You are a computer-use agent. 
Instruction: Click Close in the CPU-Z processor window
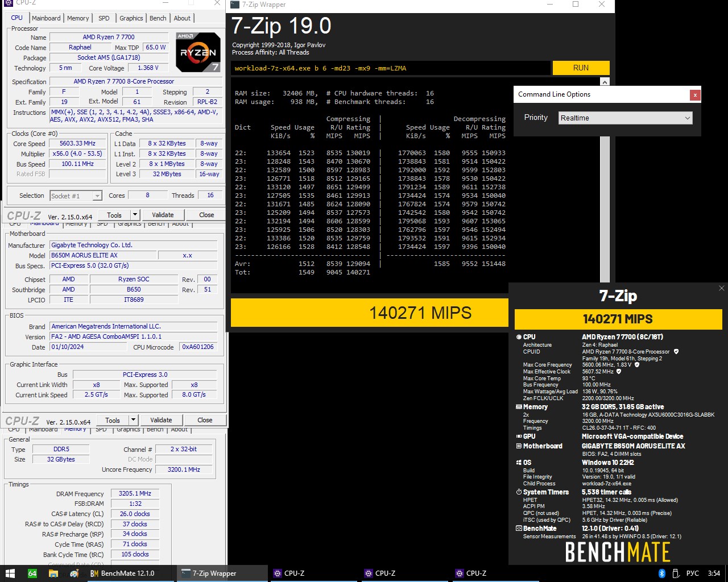206,215
